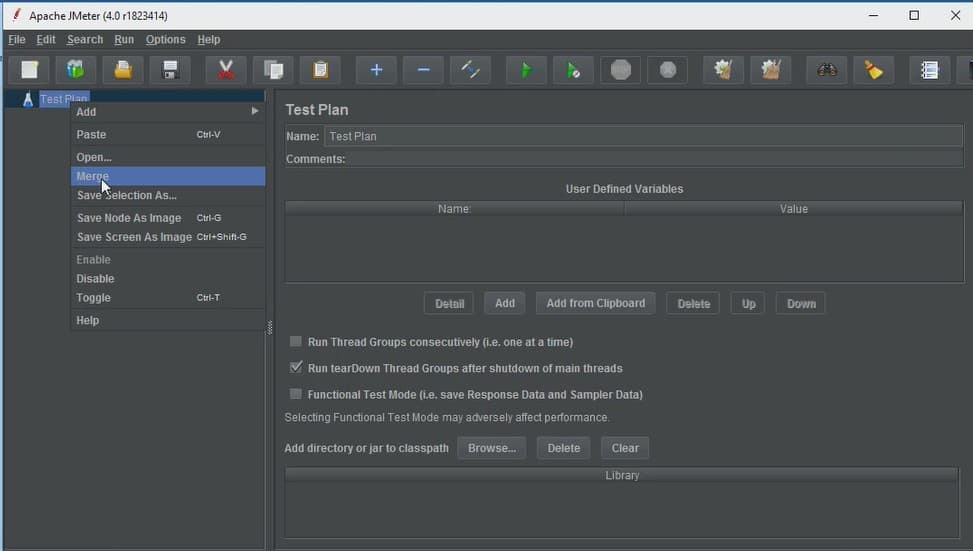Start the test with green play icon
Image resolution: width=973 pixels, height=551 pixels.
point(526,69)
